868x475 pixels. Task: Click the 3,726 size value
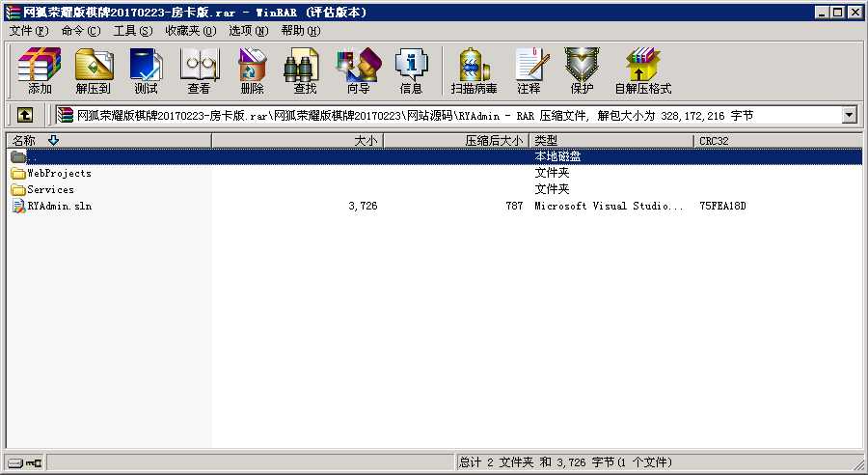click(x=364, y=207)
